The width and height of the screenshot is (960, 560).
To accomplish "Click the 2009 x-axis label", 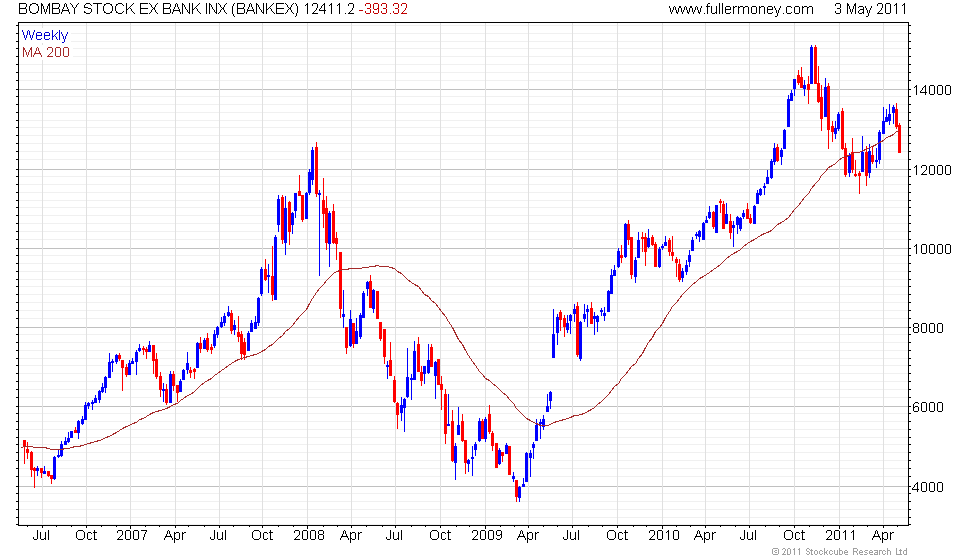I will [x=487, y=536].
